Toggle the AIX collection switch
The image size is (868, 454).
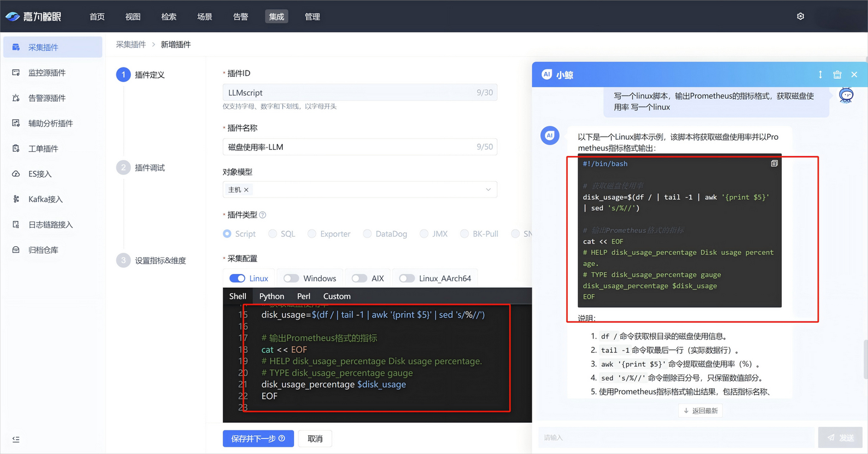point(359,278)
